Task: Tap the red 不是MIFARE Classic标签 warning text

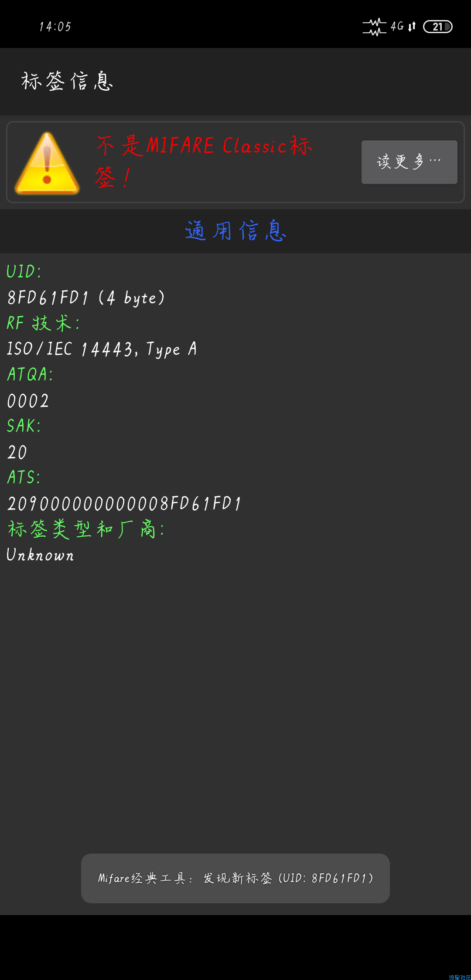Action: coord(204,160)
